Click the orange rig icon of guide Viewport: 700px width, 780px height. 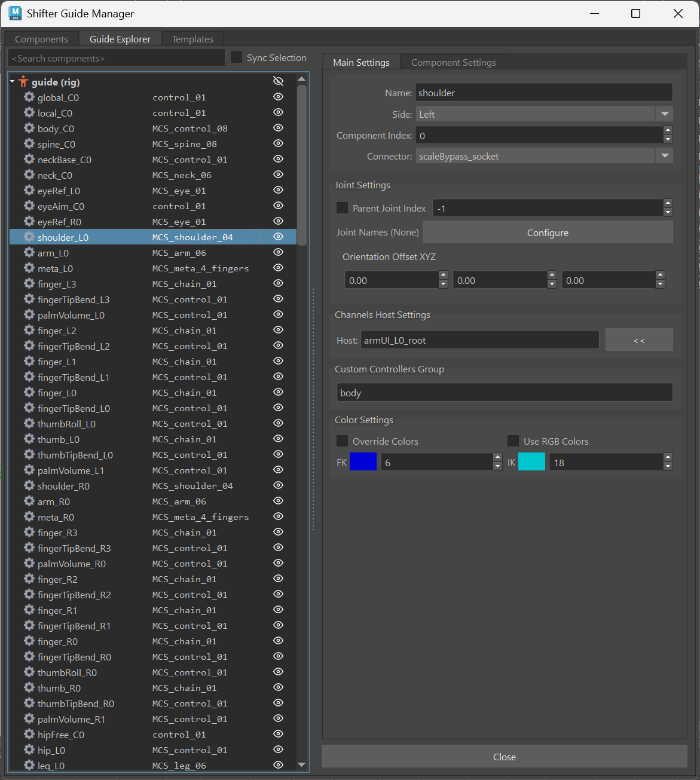click(x=23, y=81)
